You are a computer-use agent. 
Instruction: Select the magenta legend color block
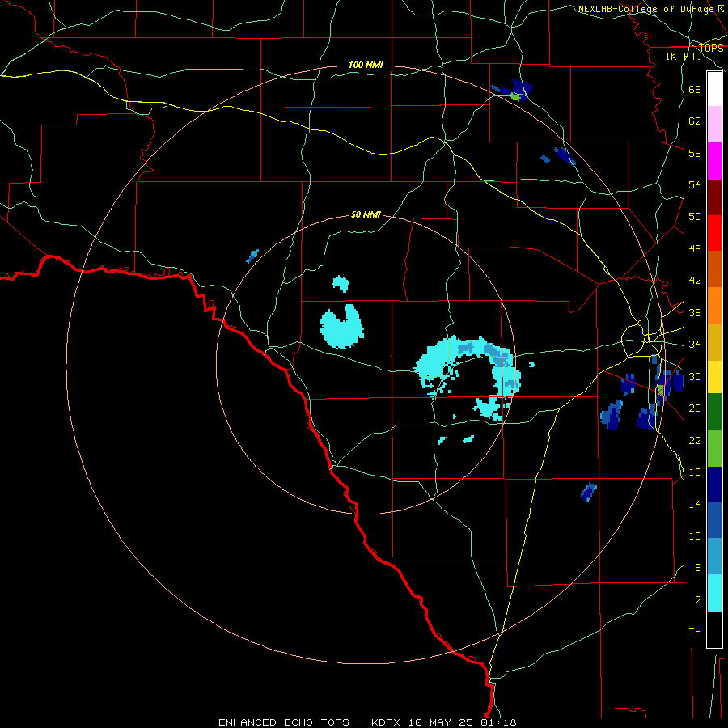(x=714, y=161)
